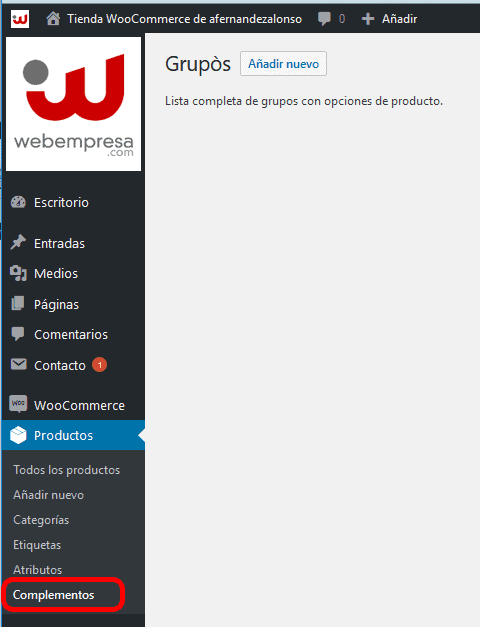Select the Productos menu
Viewport: 480px width, 627px height.
point(73,435)
